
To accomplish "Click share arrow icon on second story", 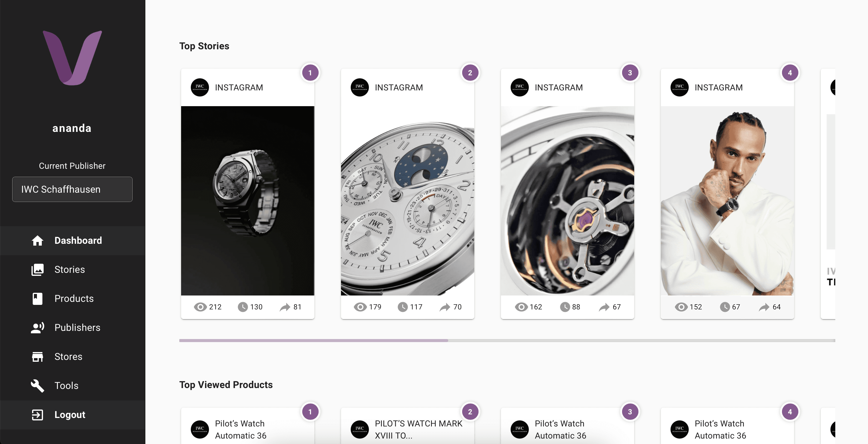I will click(x=445, y=307).
